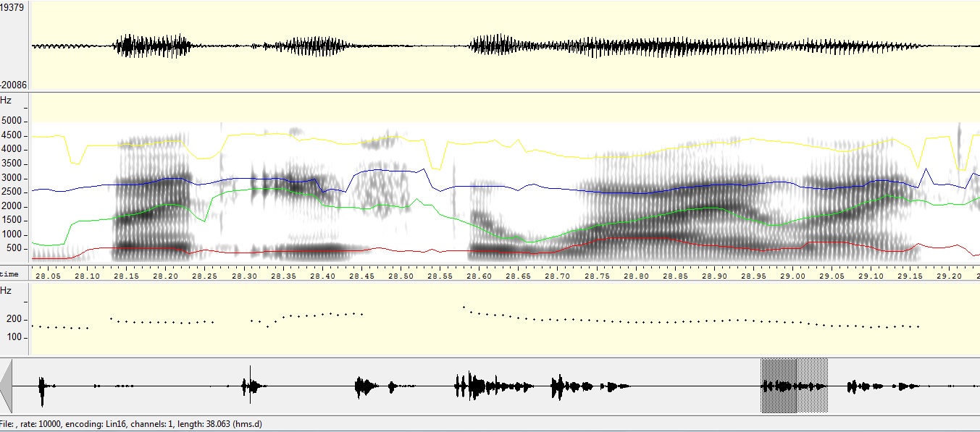
Task: Click the 28.50 tick on the time axis
Action: [402, 276]
